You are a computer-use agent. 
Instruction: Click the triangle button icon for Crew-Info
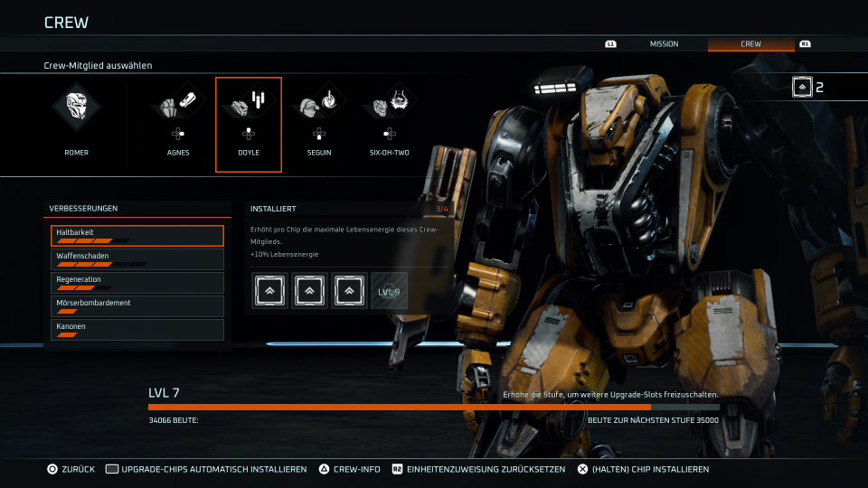coord(324,469)
